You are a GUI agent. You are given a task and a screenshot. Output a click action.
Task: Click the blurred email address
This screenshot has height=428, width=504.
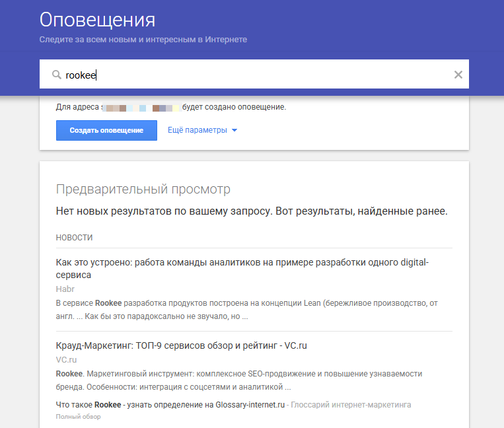click(141, 108)
